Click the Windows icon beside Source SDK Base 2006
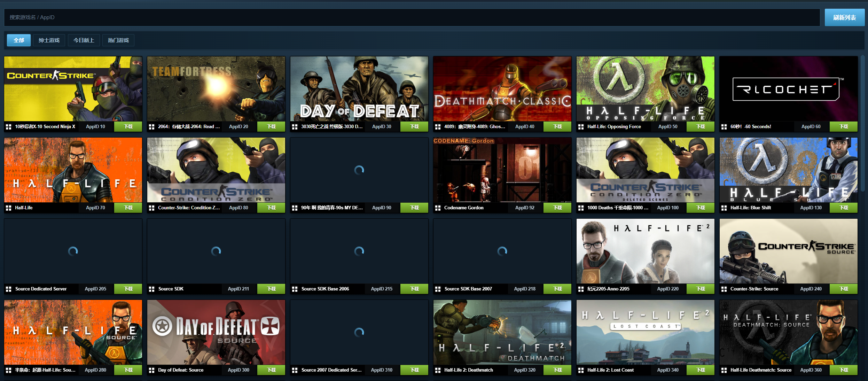Viewport: 868px width, 381px height. 295,289
